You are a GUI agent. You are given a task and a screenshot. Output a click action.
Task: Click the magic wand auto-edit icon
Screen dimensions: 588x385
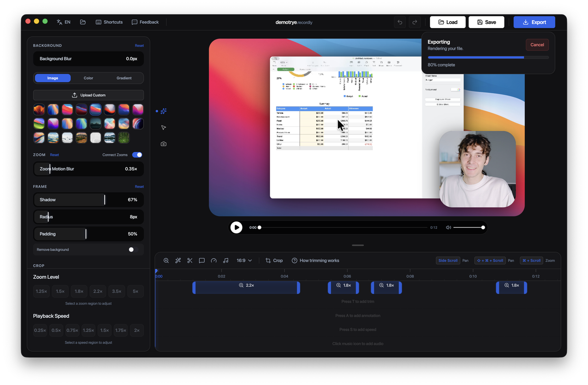pos(178,260)
